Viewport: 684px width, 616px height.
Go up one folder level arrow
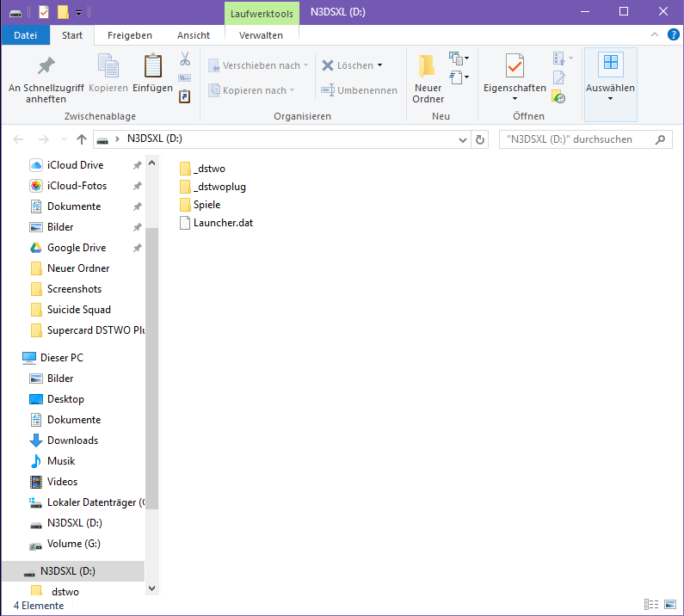click(82, 139)
